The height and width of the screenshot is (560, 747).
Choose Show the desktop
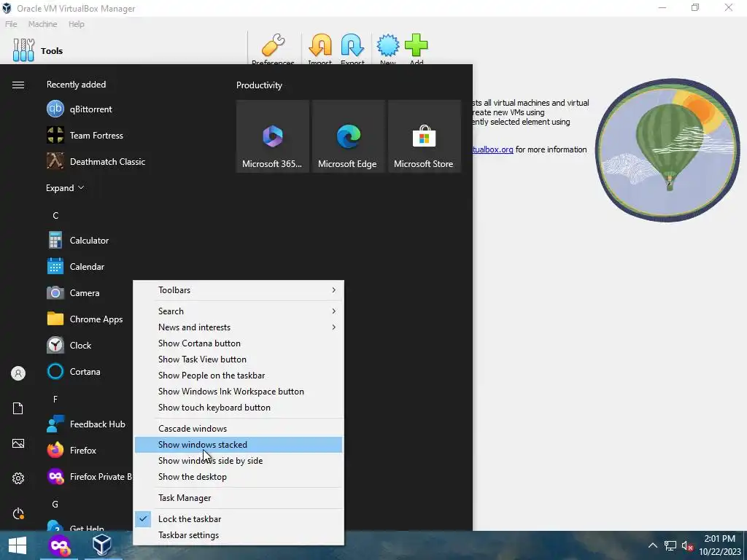(239, 477)
